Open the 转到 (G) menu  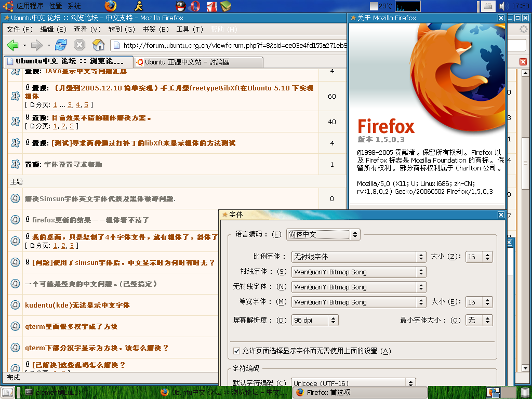point(122,30)
